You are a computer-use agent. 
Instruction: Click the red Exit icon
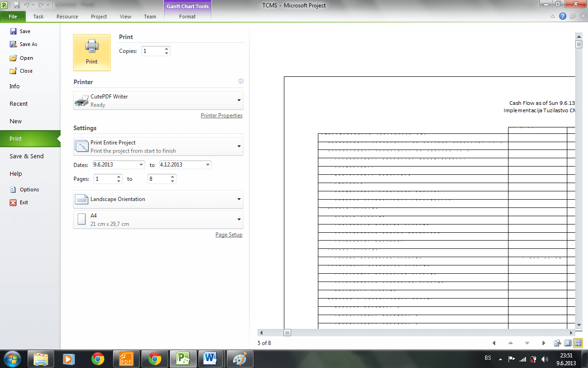click(13, 202)
